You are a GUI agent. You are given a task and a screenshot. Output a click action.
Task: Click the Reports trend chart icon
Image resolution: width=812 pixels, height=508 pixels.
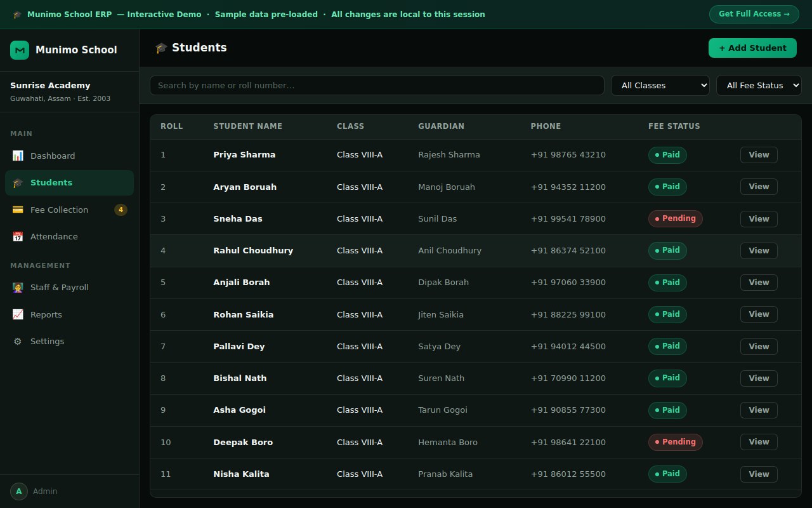point(18,314)
